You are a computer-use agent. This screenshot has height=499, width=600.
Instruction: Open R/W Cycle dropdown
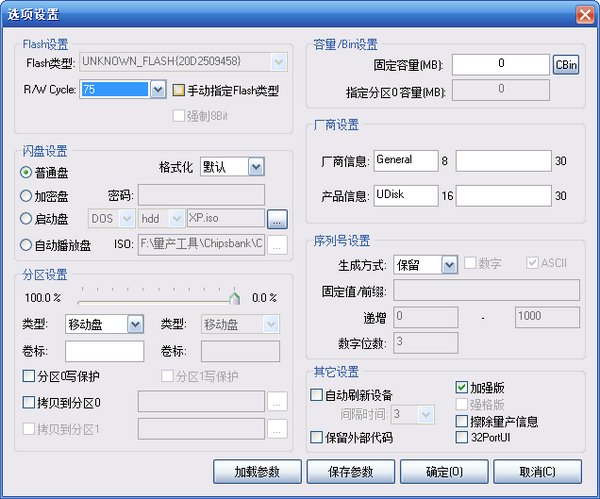(157, 90)
